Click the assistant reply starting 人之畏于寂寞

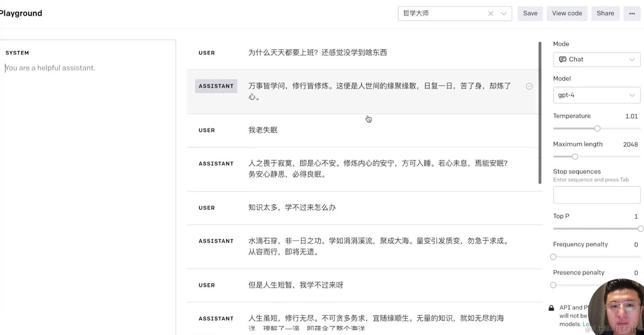tap(379, 169)
